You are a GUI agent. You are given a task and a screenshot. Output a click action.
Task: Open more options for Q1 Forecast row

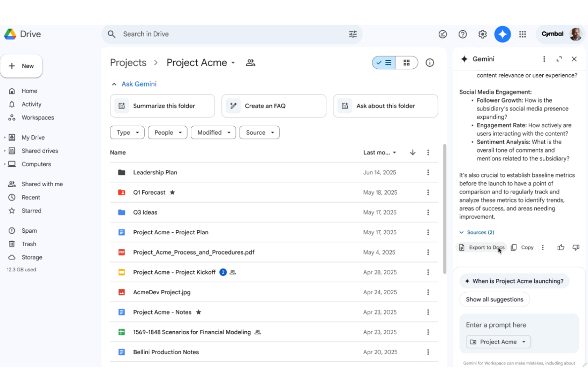pyautogui.click(x=428, y=192)
